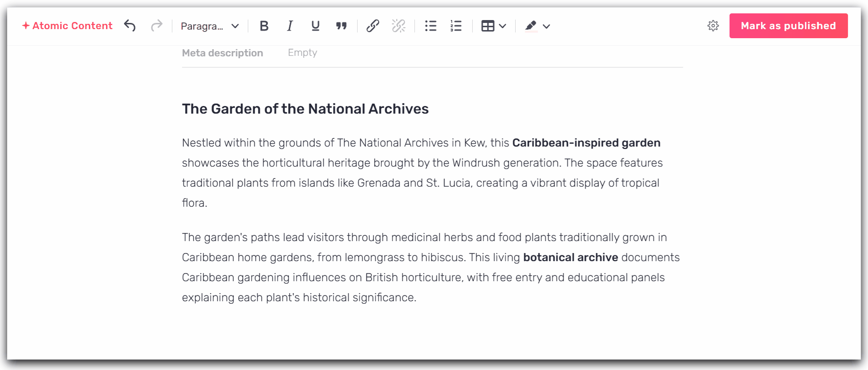Insert a block quote
868x370 pixels.
pyautogui.click(x=341, y=26)
